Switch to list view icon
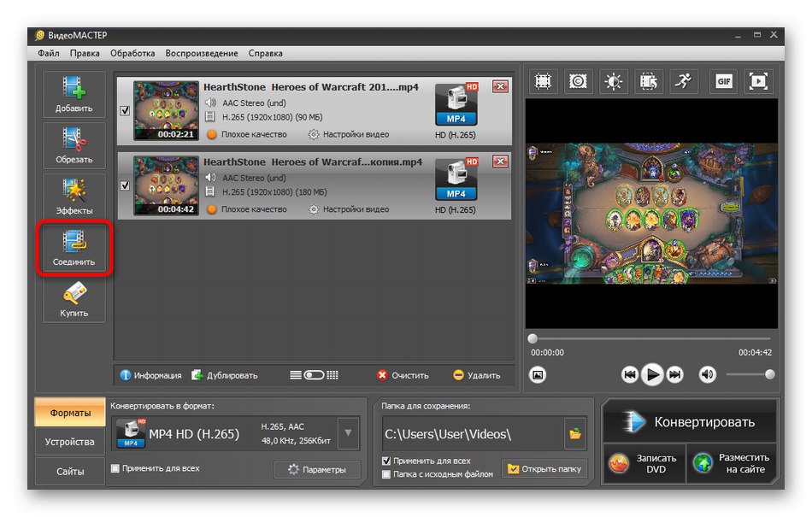Image resolution: width=812 pixels, height=517 pixels. click(295, 375)
